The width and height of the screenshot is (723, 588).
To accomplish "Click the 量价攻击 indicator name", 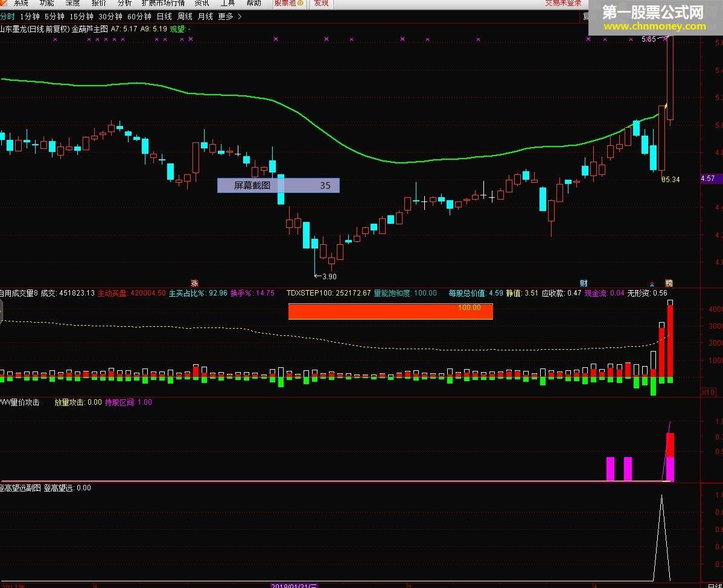I will (20, 402).
